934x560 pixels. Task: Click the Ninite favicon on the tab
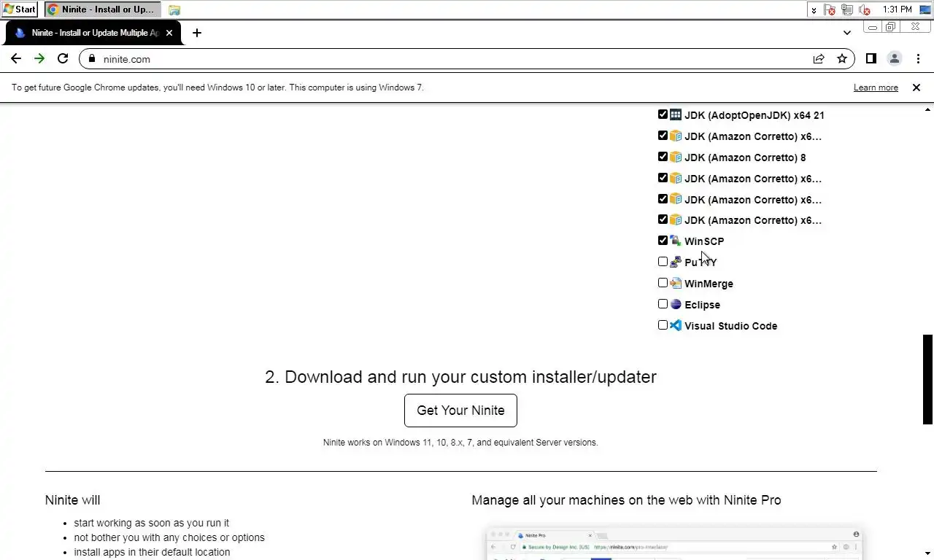[x=20, y=33]
